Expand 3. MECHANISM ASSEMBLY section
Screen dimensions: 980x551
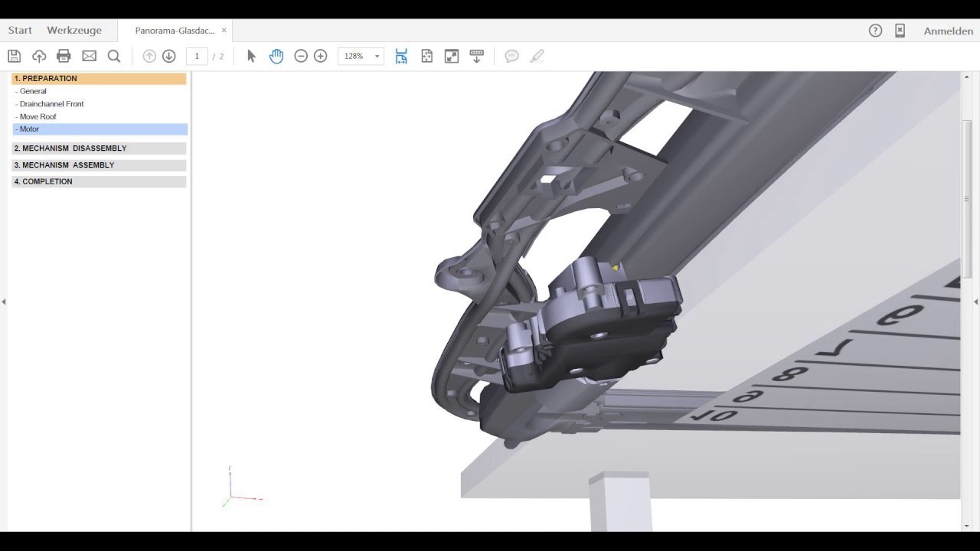[x=99, y=165]
